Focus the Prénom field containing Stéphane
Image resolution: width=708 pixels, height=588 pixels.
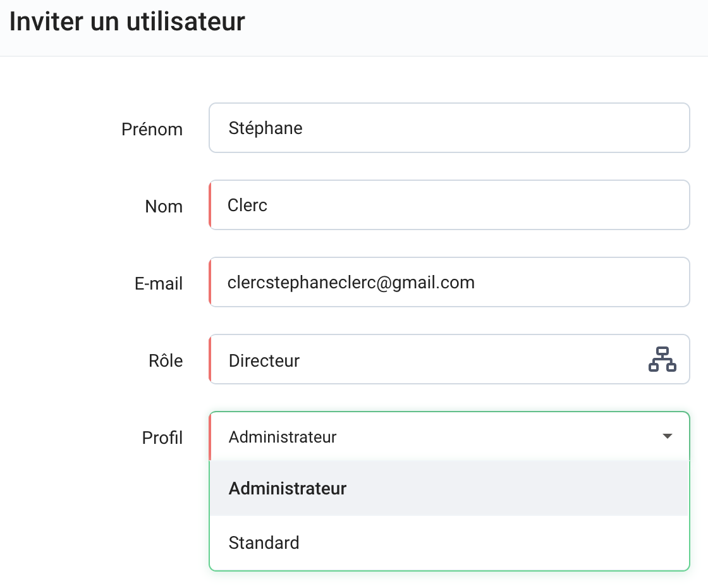point(449,128)
